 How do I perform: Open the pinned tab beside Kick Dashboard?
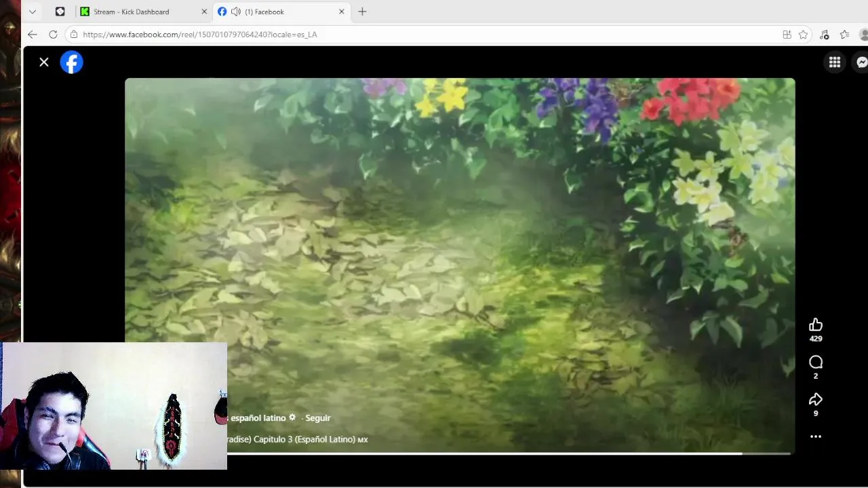(x=60, y=12)
